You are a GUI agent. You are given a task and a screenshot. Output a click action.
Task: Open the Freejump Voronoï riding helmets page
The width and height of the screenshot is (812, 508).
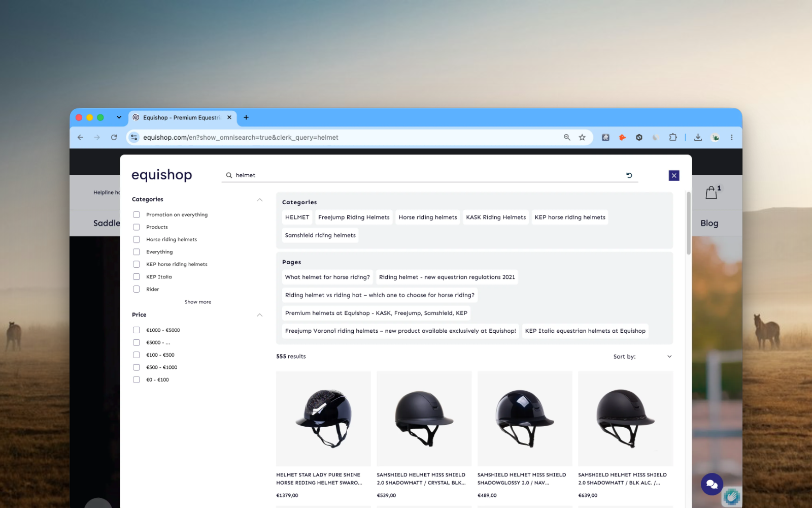pyautogui.click(x=400, y=331)
